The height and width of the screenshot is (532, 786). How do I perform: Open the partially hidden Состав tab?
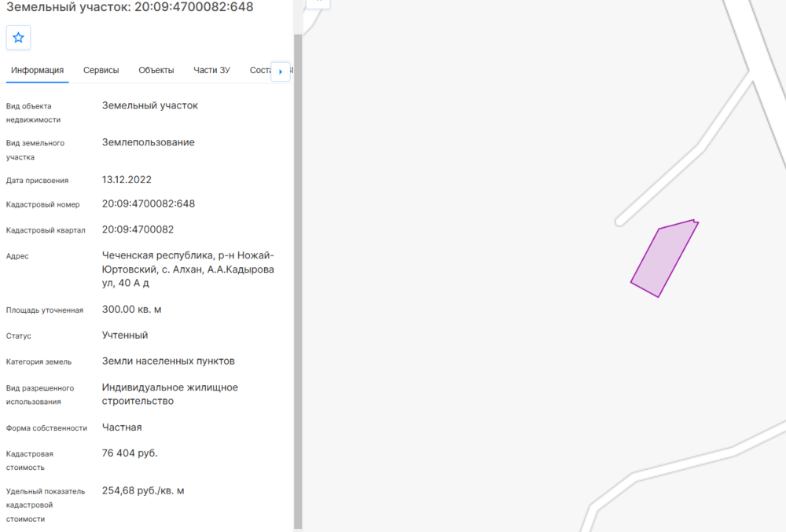click(x=260, y=70)
